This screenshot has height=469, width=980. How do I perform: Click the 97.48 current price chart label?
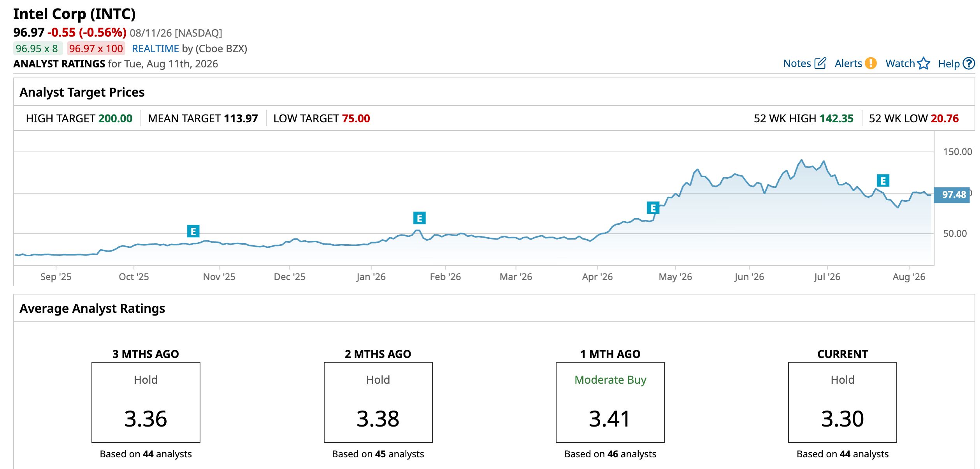(951, 195)
